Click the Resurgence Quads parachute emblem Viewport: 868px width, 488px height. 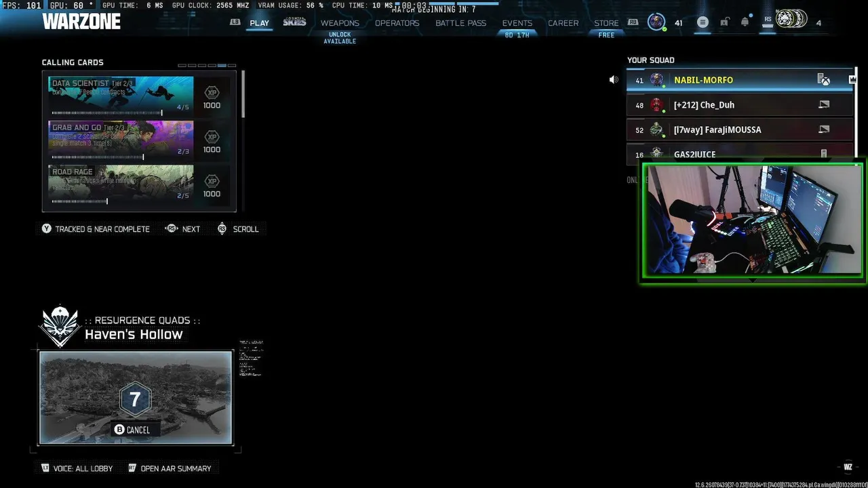[60, 326]
